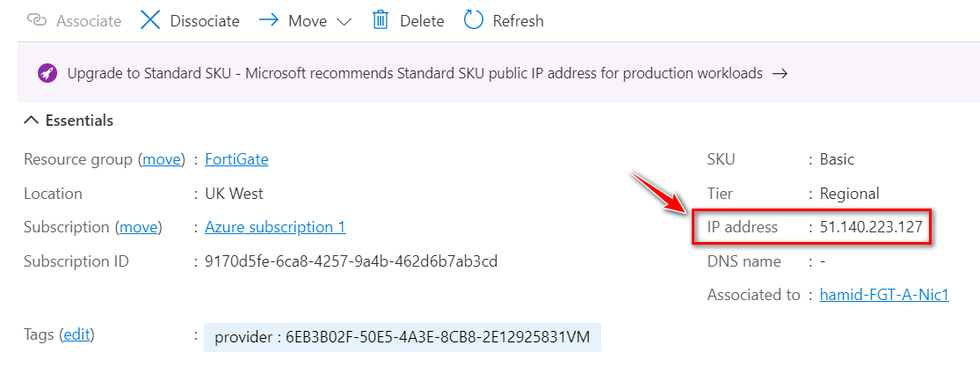Open the FortiGate resource group link
Image resolution: width=980 pixels, height=367 pixels.
(x=236, y=159)
